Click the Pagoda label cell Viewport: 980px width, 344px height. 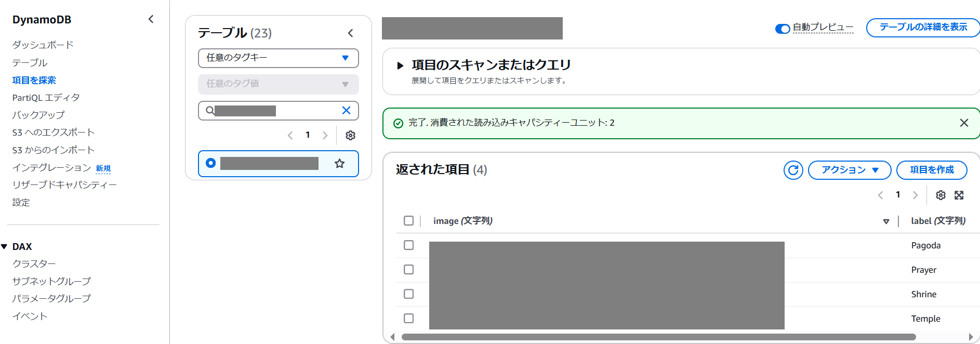point(925,245)
